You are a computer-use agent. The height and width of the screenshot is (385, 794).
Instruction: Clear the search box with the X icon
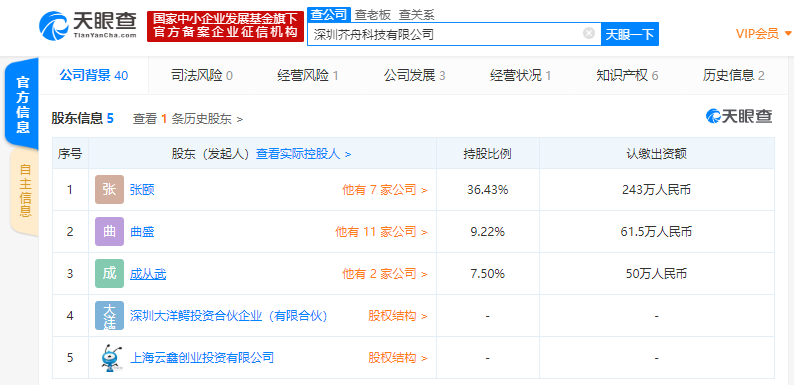pyautogui.click(x=588, y=33)
